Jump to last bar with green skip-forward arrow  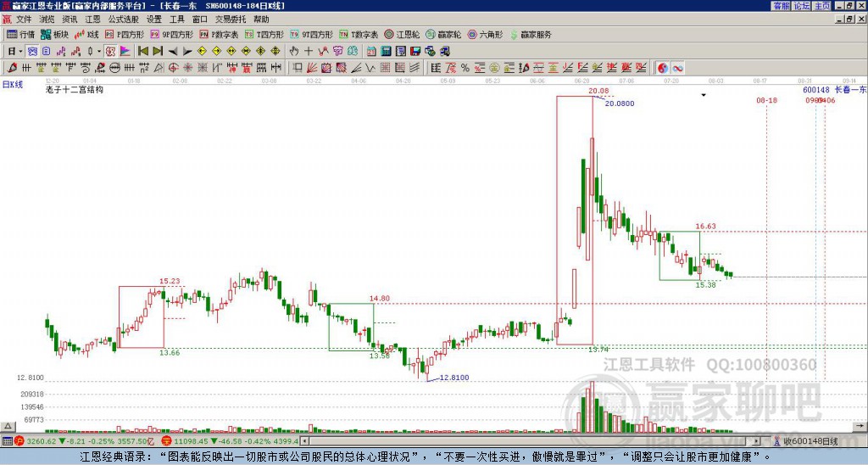click(158, 51)
